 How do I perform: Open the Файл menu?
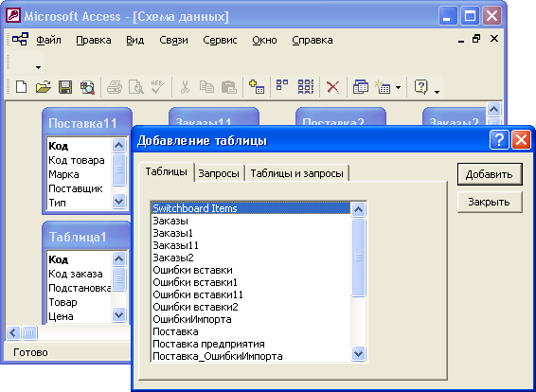click(x=48, y=40)
